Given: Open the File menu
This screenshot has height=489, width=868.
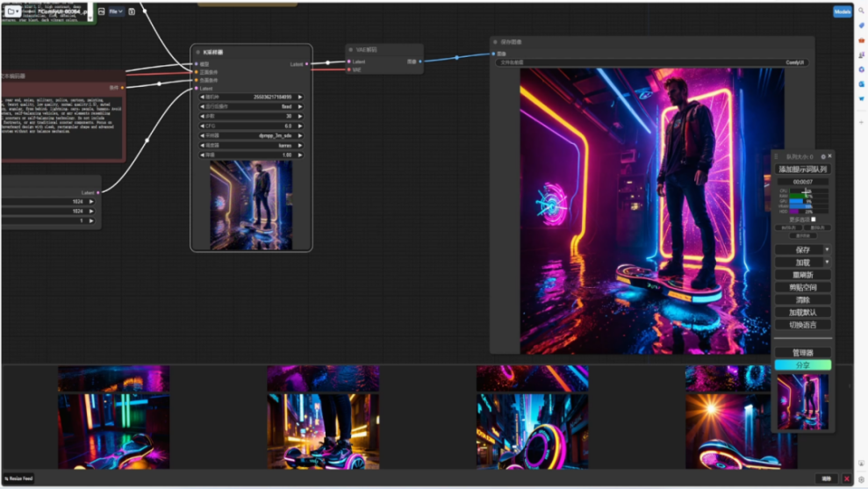Looking at the screenshot, I should (x=116, y=11).
